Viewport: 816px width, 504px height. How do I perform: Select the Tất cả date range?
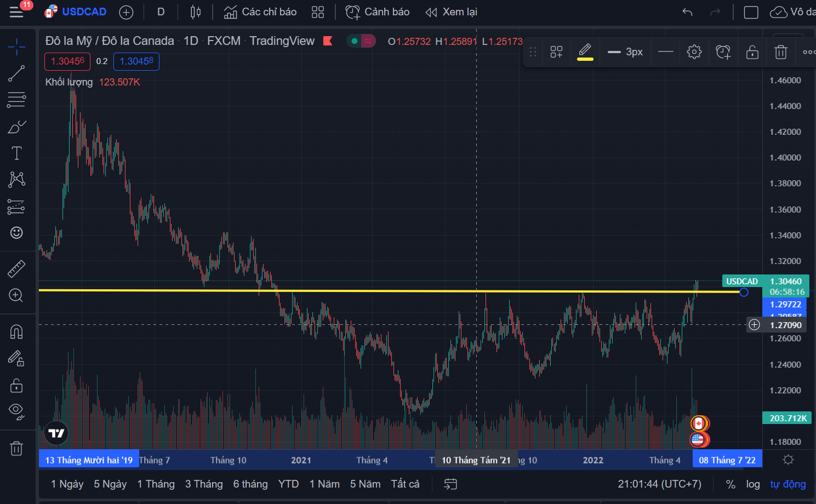point(405,484)
